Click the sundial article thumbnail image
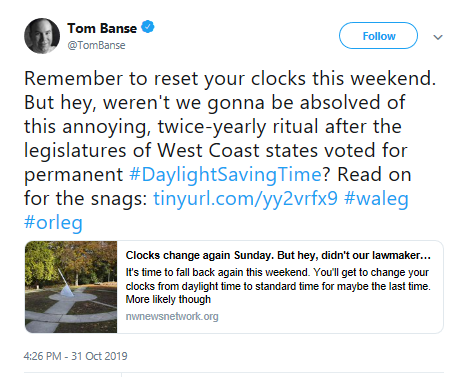The height and width of the screenshot is (377, 461). (x=71, y=287)
